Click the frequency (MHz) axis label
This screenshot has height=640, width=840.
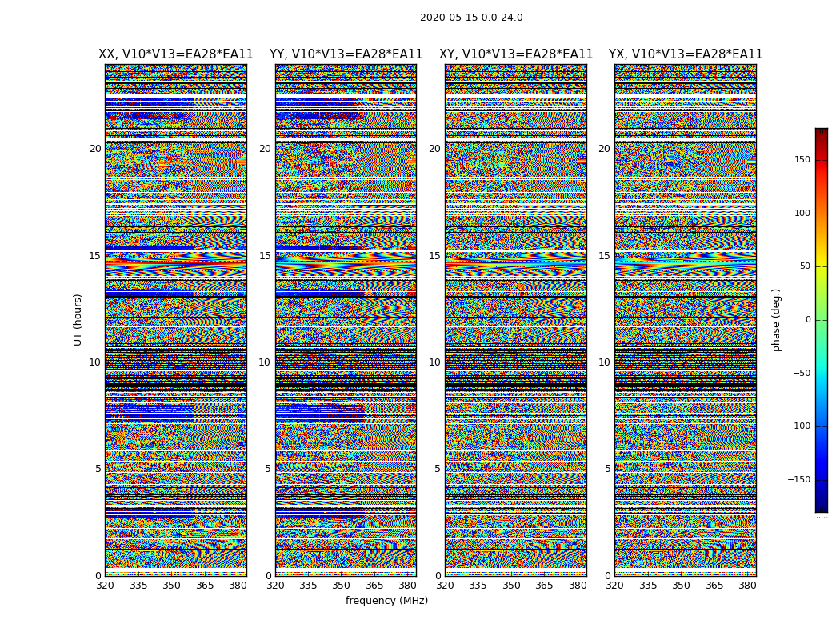tap(386, 600)
